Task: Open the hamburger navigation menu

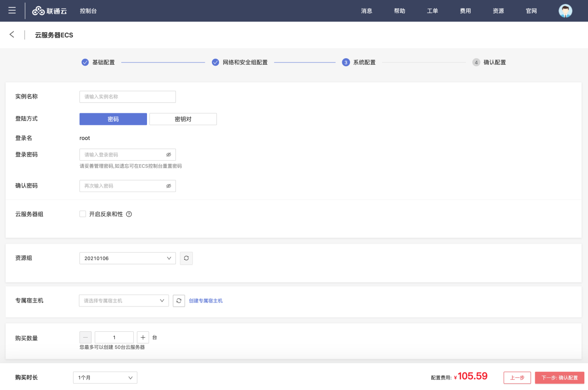Action: click(x=12, y=11)
